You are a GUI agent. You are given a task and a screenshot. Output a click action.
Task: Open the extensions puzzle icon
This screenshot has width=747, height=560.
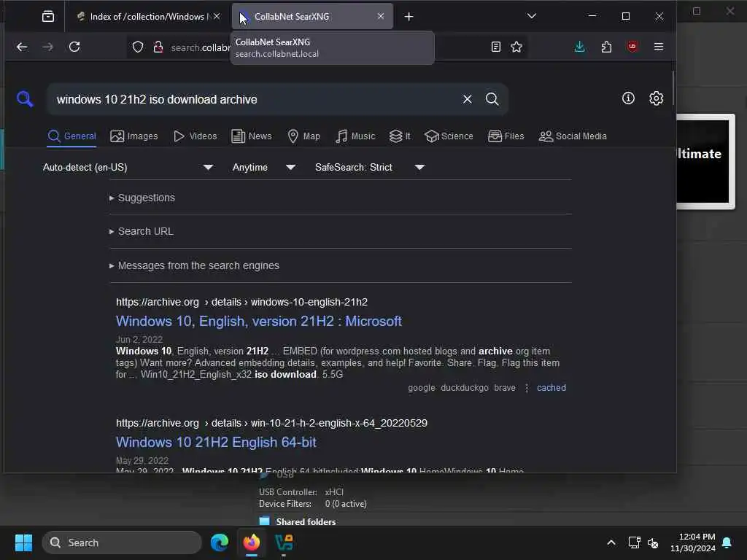click(606, 47)
